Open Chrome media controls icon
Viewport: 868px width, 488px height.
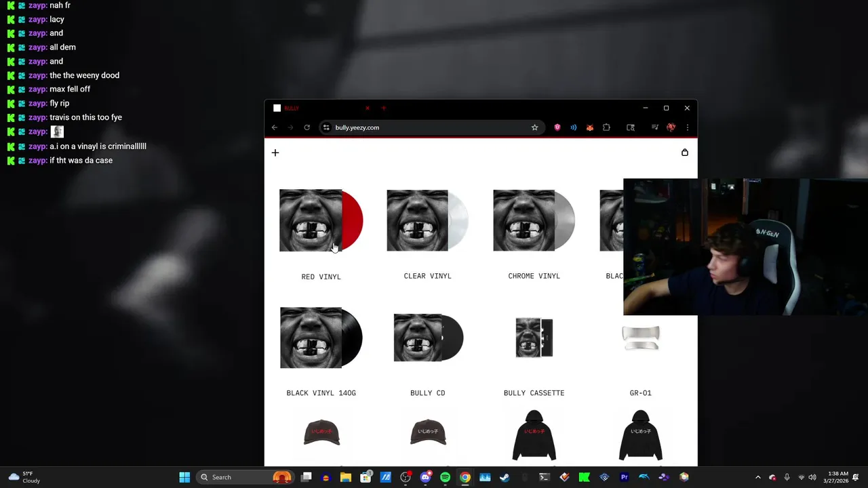pos(654,127)
